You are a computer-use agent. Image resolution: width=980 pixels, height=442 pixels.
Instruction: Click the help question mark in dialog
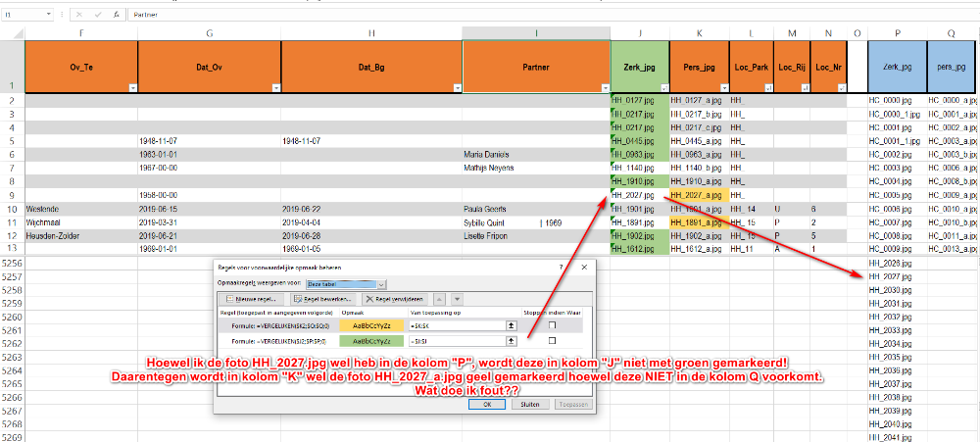560,267
